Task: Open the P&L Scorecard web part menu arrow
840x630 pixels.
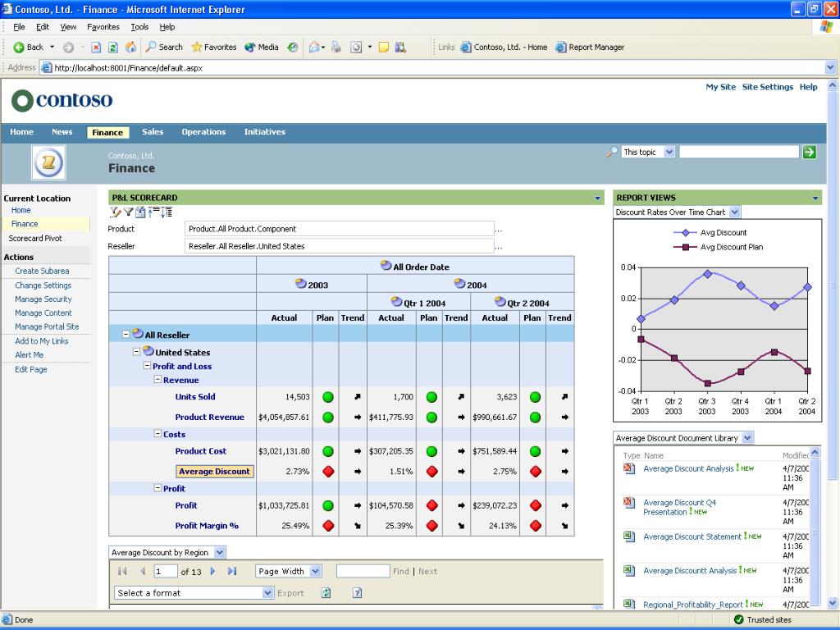Action: coord(597,199)
